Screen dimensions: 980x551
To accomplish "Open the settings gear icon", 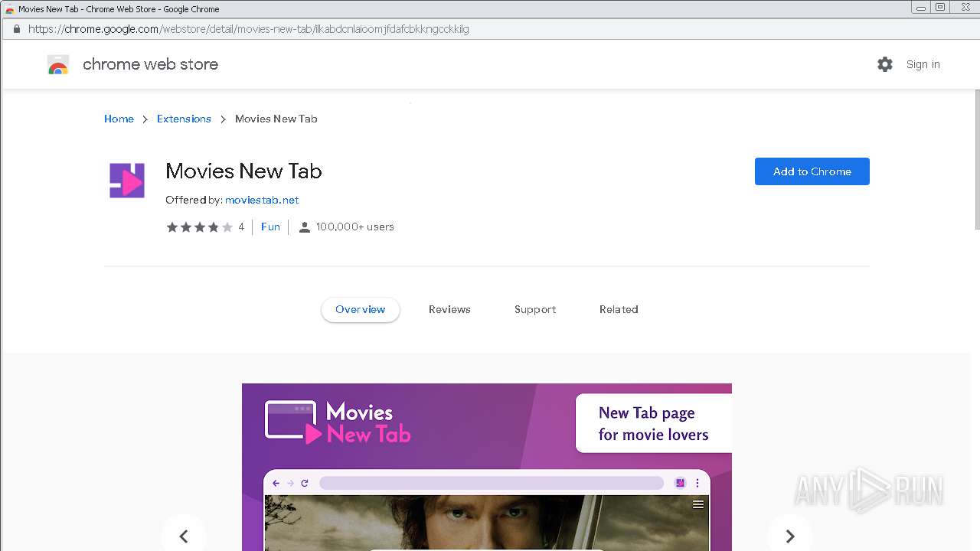I will coord(885,64).
